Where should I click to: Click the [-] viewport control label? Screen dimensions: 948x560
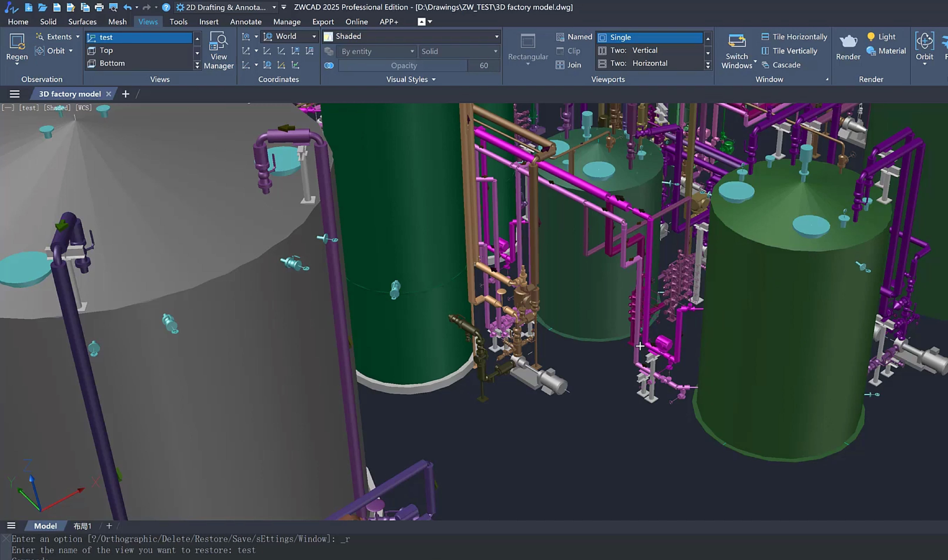(8, 108)
